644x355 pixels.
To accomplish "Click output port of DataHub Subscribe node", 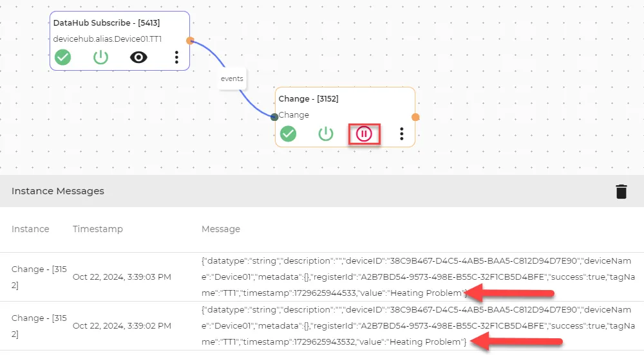I will click(190, 41).
